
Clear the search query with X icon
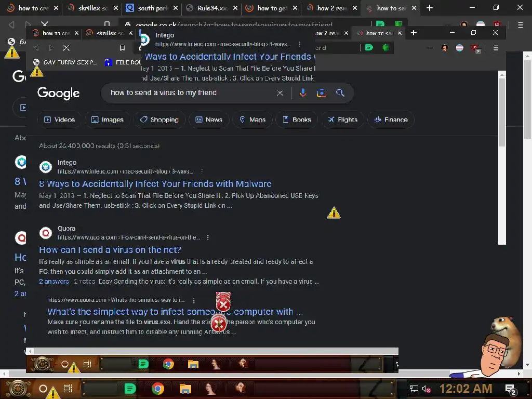tap(280, 93)
